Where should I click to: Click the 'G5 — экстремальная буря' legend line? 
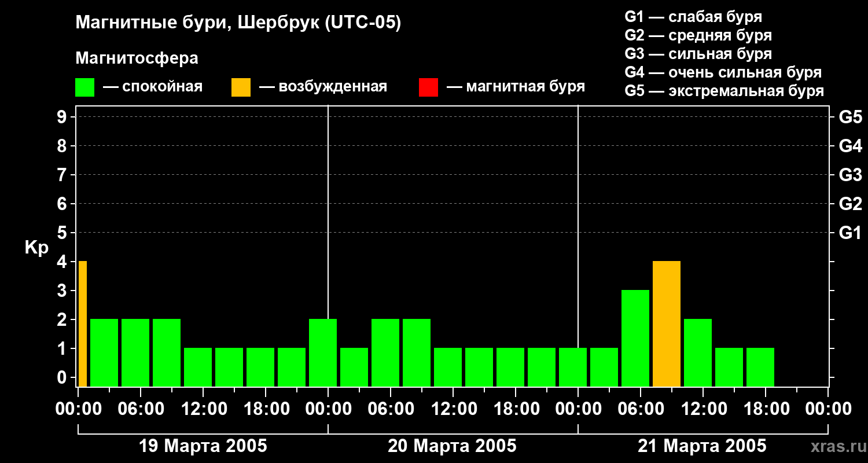(x=724, y=91)
